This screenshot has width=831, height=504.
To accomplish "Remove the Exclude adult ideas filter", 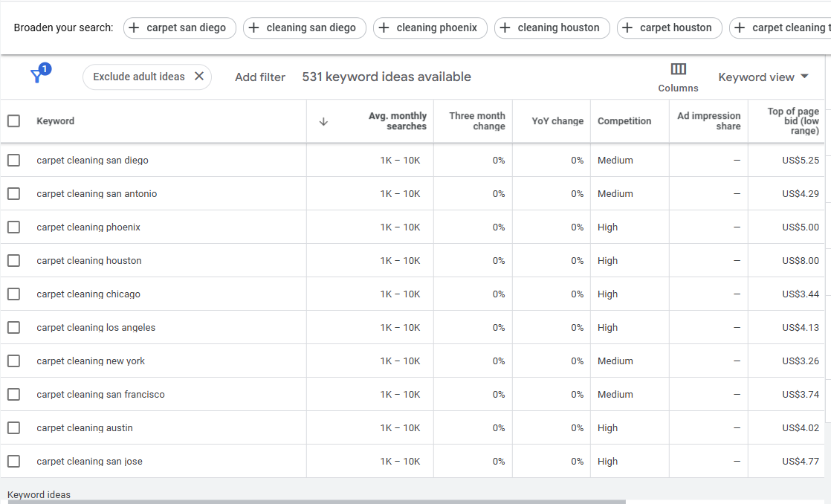I will 198,77.
